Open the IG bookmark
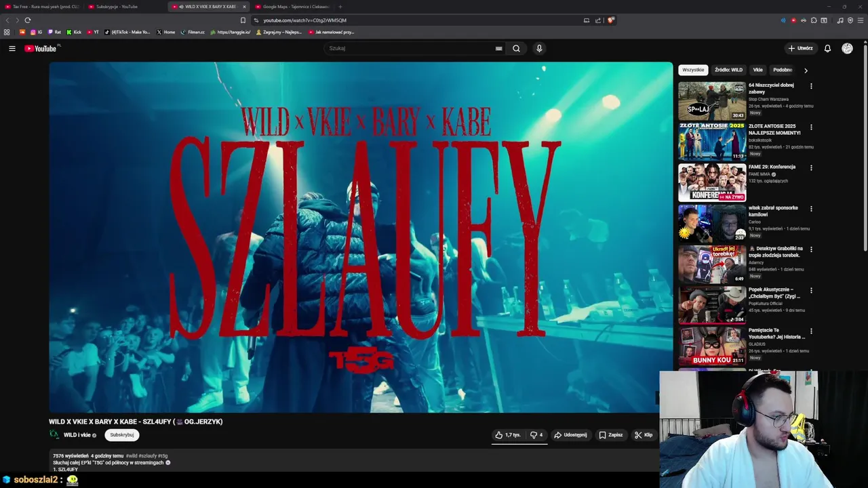868x488 pixels. 36,32
